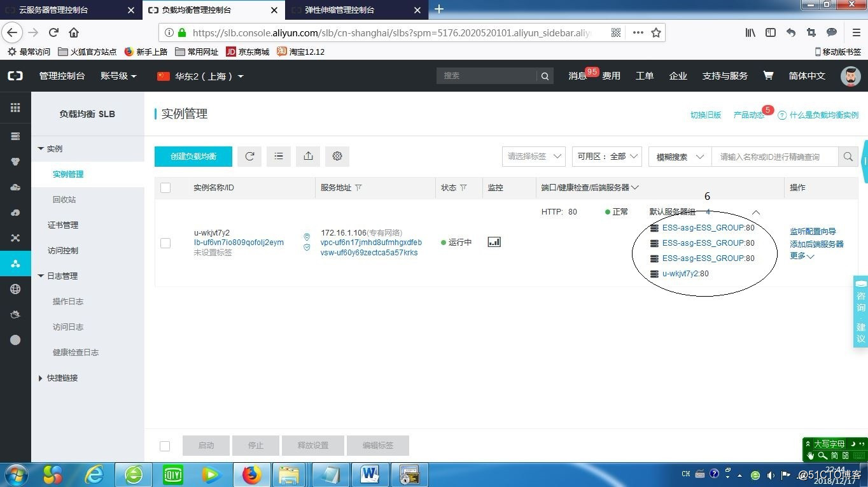Click the Aliyun logo icon
The image size is (868, 487).
[x=15, y=76]
